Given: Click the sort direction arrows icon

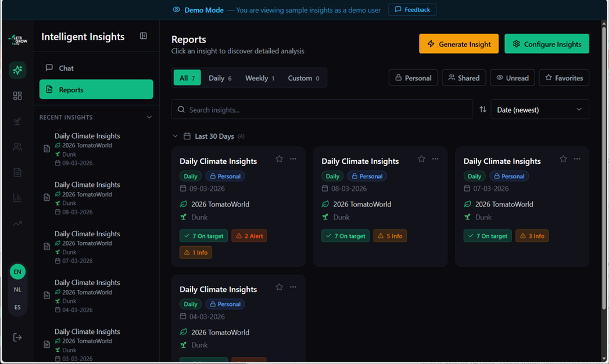Looking at the screenshot, I should coord(483,110).
